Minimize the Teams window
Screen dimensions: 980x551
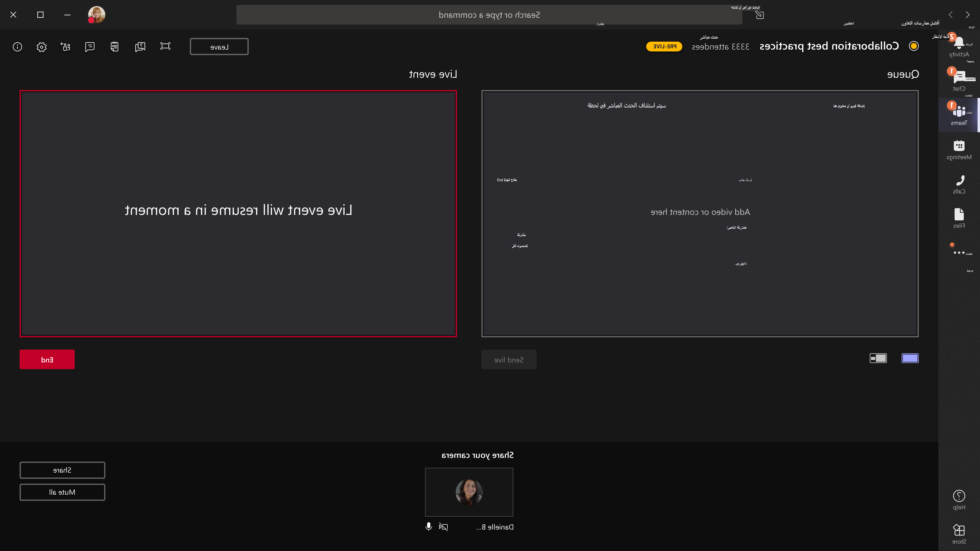point(67,15)
